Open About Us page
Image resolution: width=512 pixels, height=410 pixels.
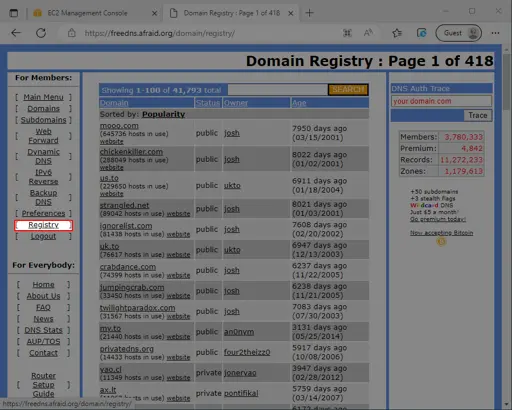coord(43,296)
